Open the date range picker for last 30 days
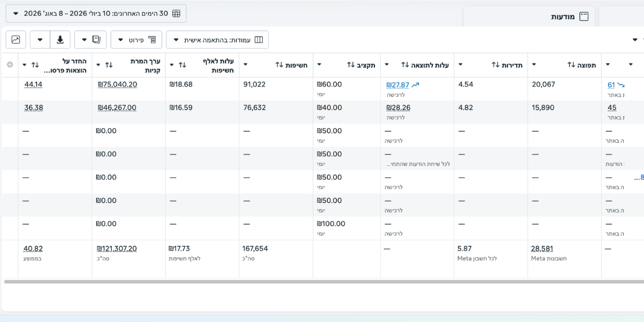Viewport: 644px width, 322px height. pyautogui.click(x=96, y=14)
